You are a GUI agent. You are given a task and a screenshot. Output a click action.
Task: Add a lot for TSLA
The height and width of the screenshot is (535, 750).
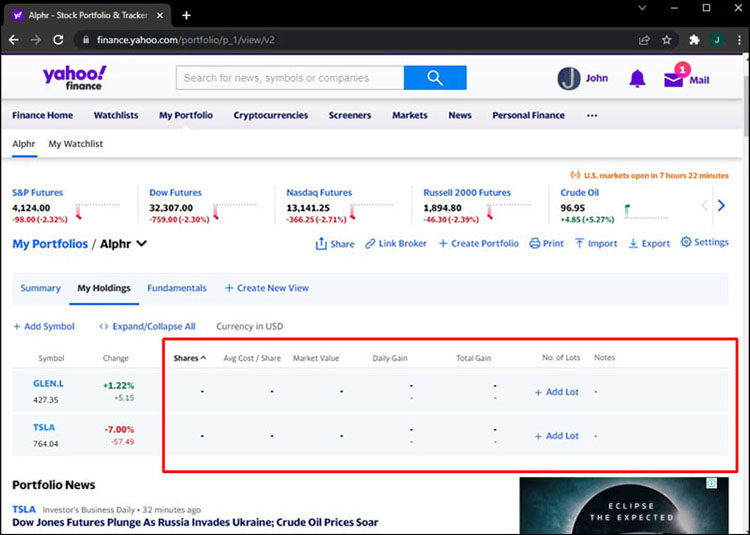[557, 436]
